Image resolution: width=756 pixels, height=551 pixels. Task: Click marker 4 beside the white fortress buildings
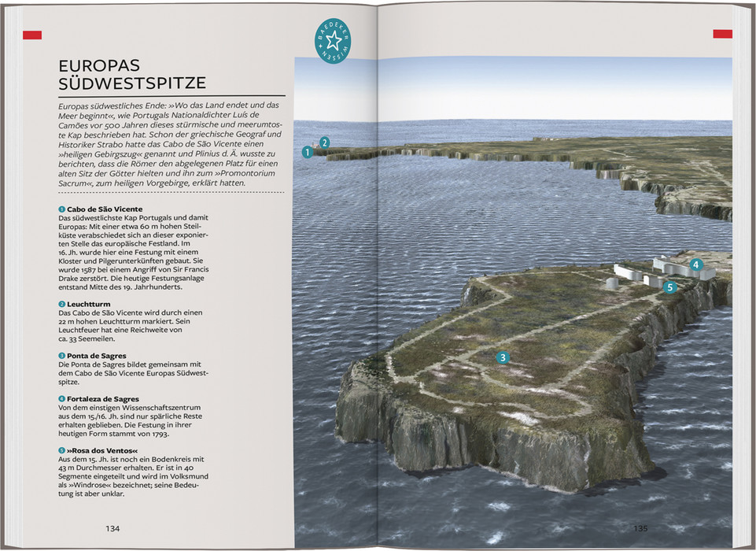[x=695, y=265]
